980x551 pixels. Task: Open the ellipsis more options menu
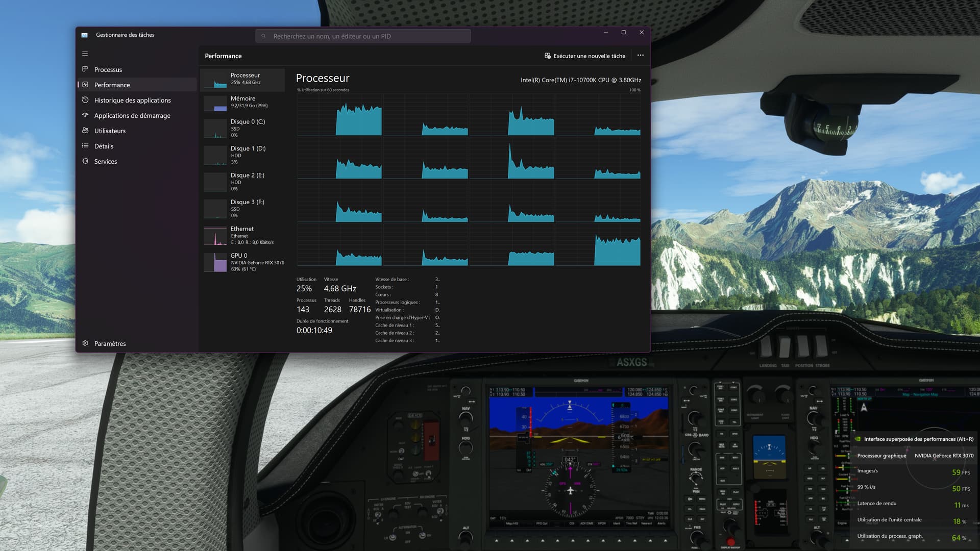(641, 56)
